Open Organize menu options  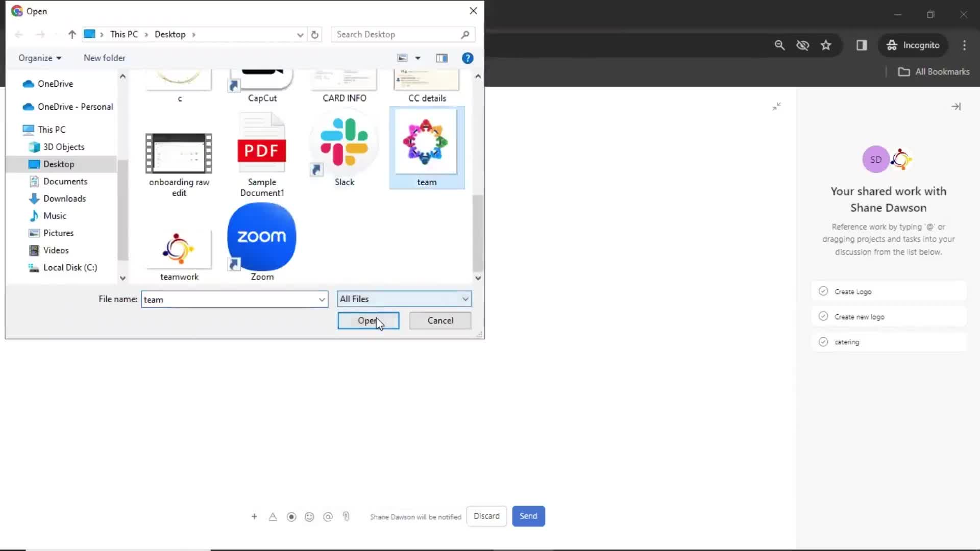tap(38, 58)
